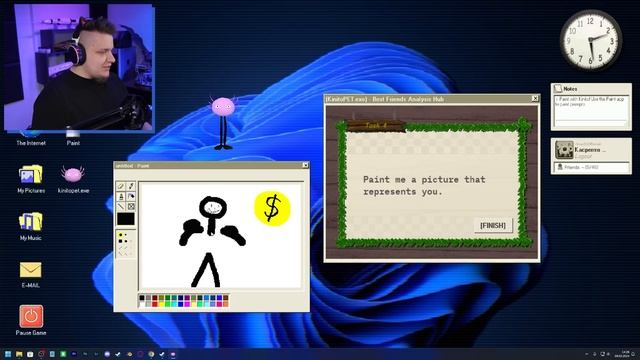Click the current color black box in Paint
This screenshot has width=640, height=360.
(126, 219)
